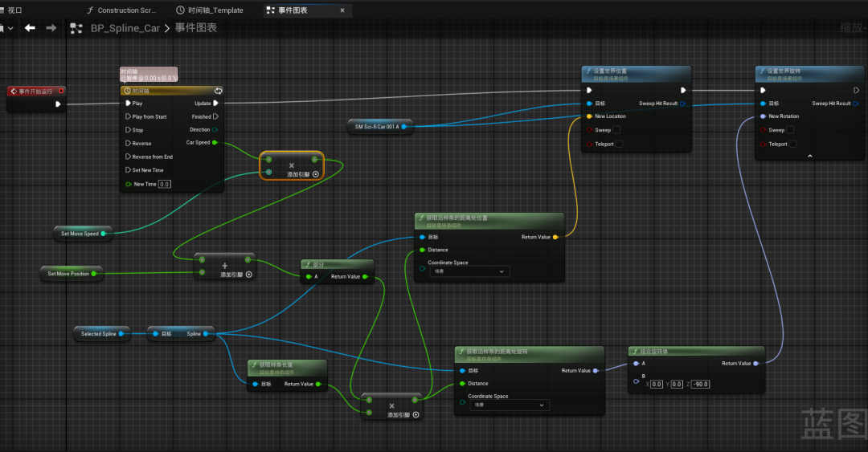
Task: Click input exec pin of 设置世界旋转
Action: (764, 90)
